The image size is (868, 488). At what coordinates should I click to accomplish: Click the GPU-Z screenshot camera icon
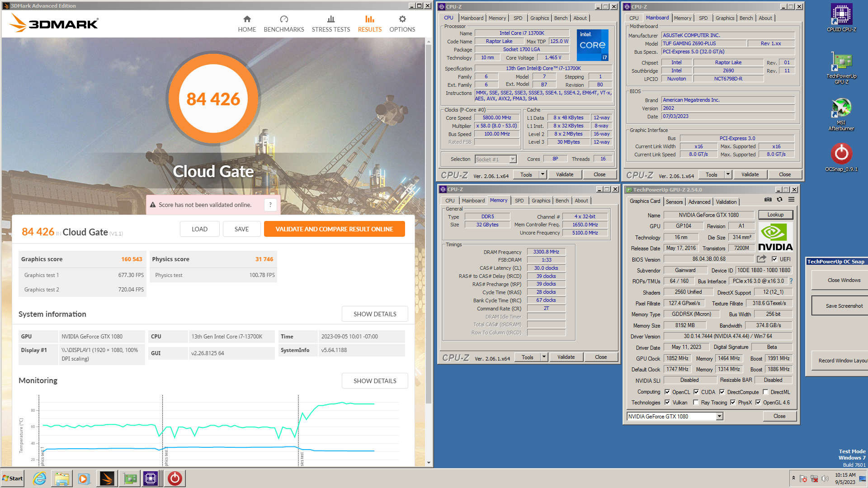click(x=768, y=199)
